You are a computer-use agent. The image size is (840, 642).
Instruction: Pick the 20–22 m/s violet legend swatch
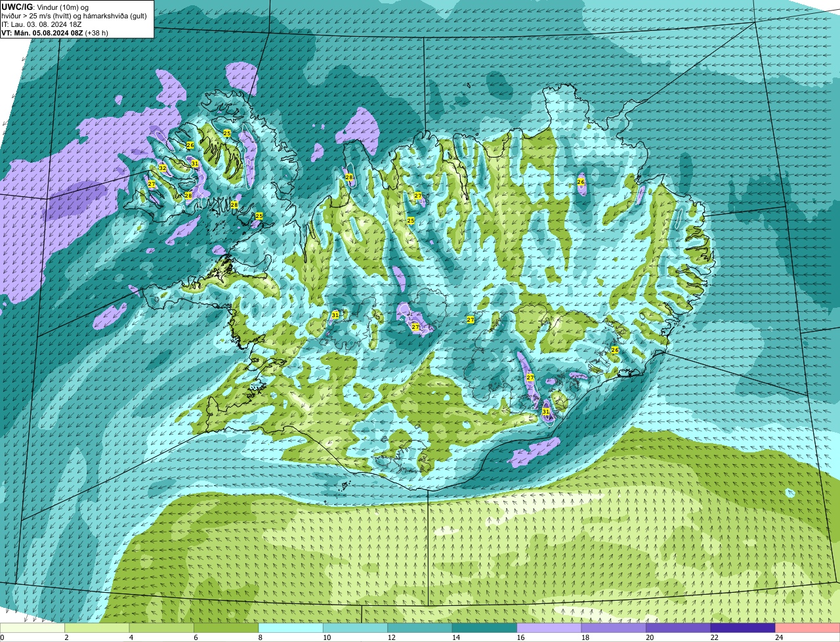click(x=679, y=628)
